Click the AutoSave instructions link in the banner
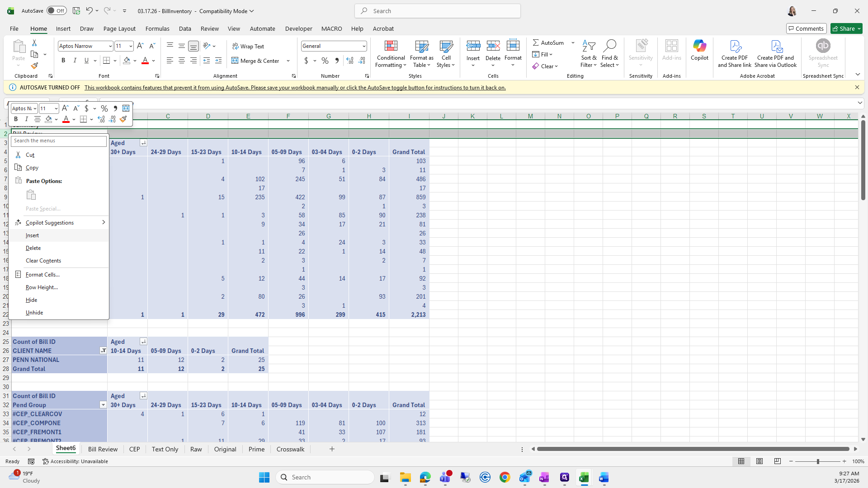Image resolution: width=868 pixels, height=488 pixels. tap(295, 88)
